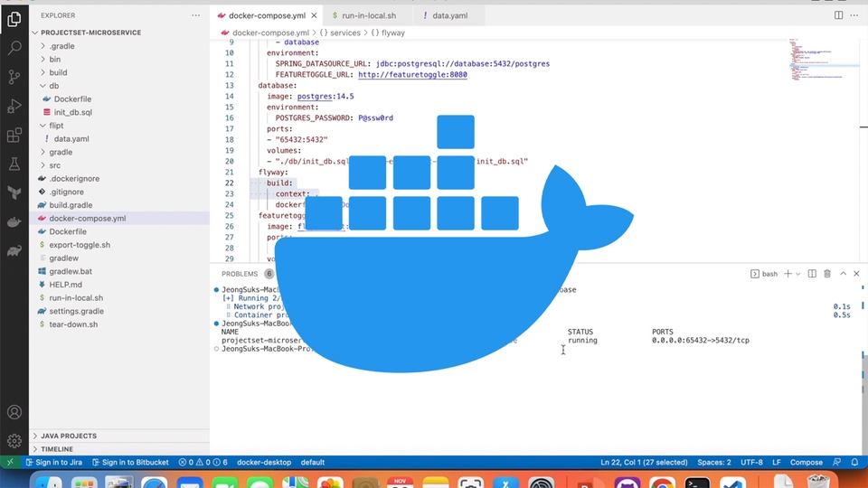
Task: Change Compose language mode
Action: [806, 463]
